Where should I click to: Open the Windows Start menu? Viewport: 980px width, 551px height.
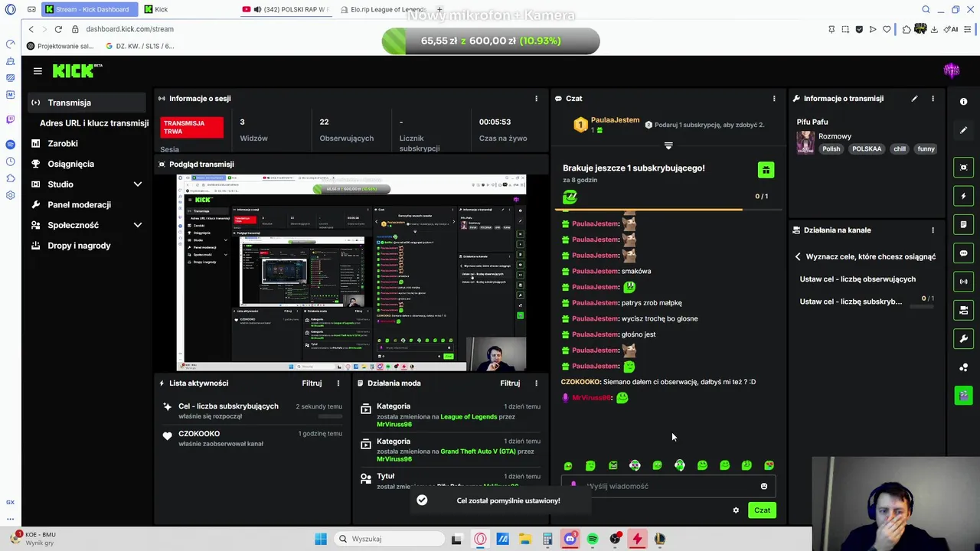(x=321, y=539)
